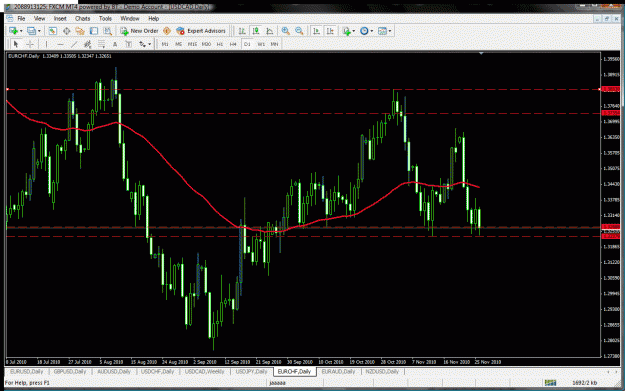Screen dimensions: 625x391
Task: Select the text tool (A)
Action: (x=115, y=44)
